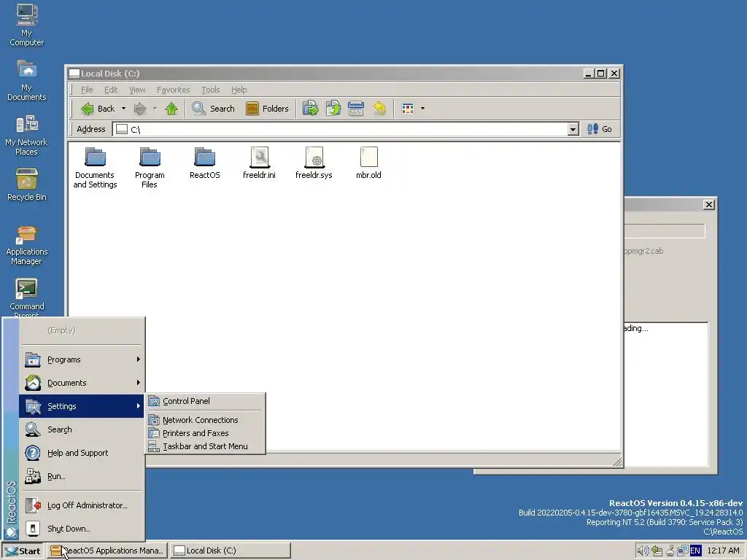Click the explorer window resize grip
Viewport: 747px width, 560px height.
(x=617, y=462)
